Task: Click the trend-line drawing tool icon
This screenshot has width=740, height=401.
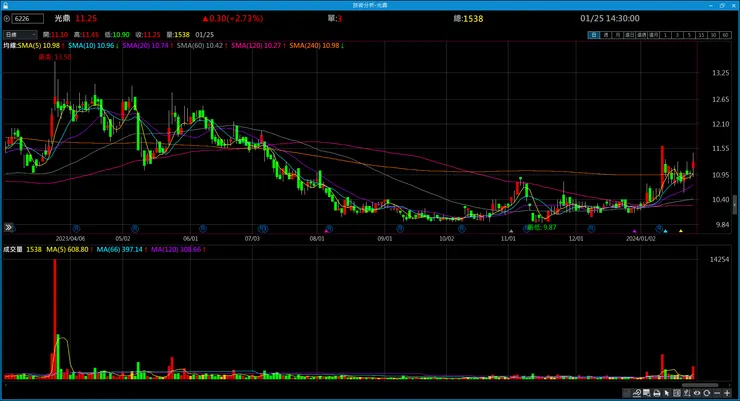Action: pos(637,393)
